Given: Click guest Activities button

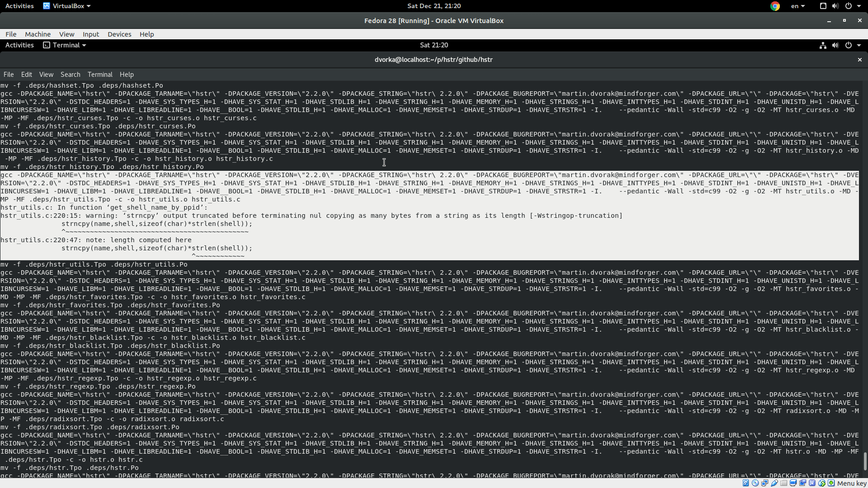Looking at the screenshot, I should coord(19,45).
